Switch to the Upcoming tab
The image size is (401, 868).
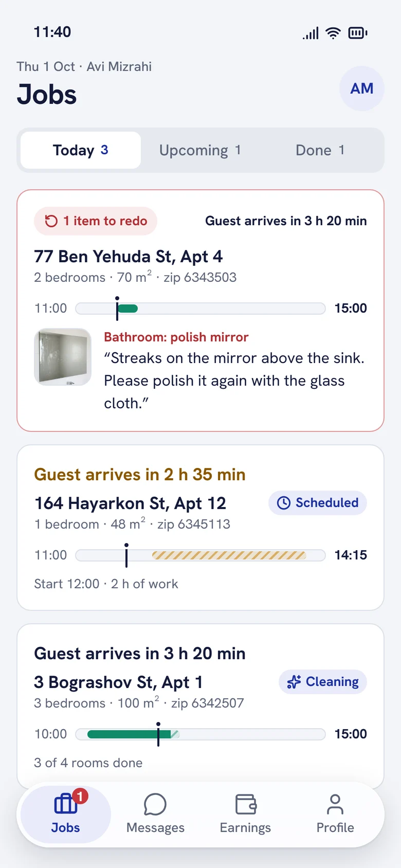[x=200, y=150]
